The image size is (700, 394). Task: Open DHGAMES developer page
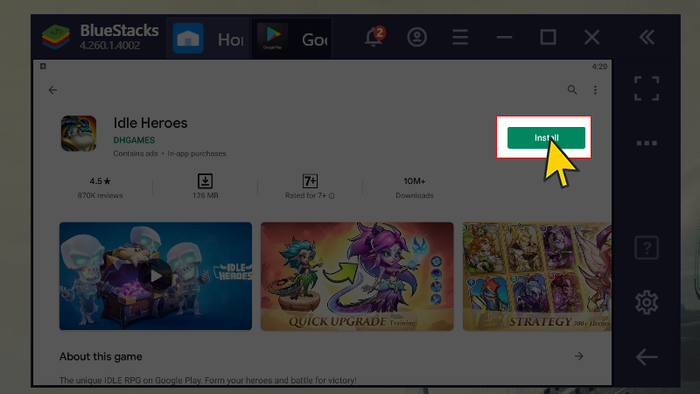click(134, 140)
